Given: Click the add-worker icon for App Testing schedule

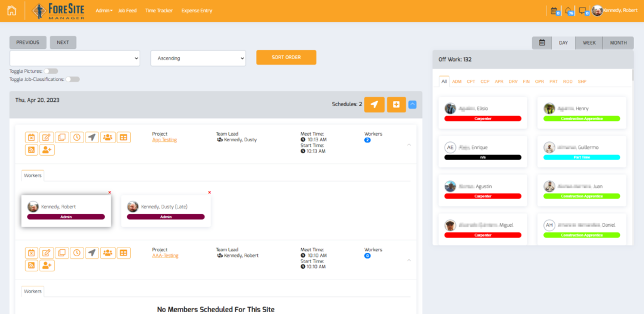Looking at the screenshot, I should (47, 150).
